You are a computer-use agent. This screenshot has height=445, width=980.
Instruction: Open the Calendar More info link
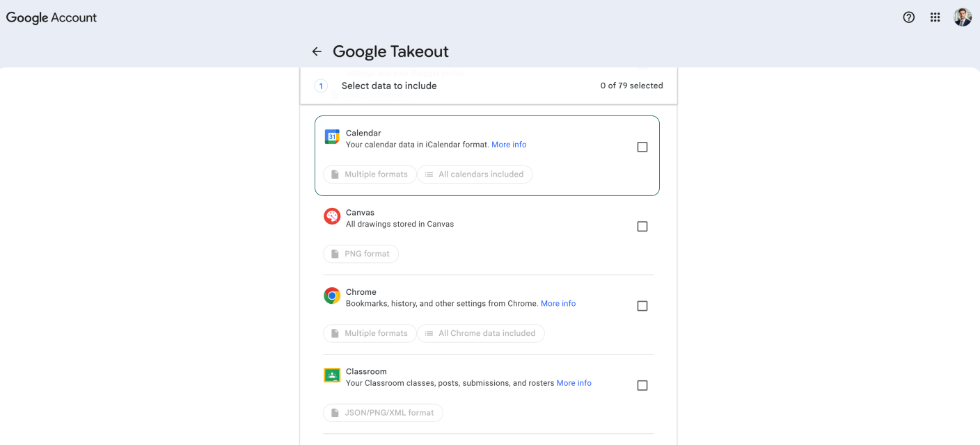(x=509, y=145)
